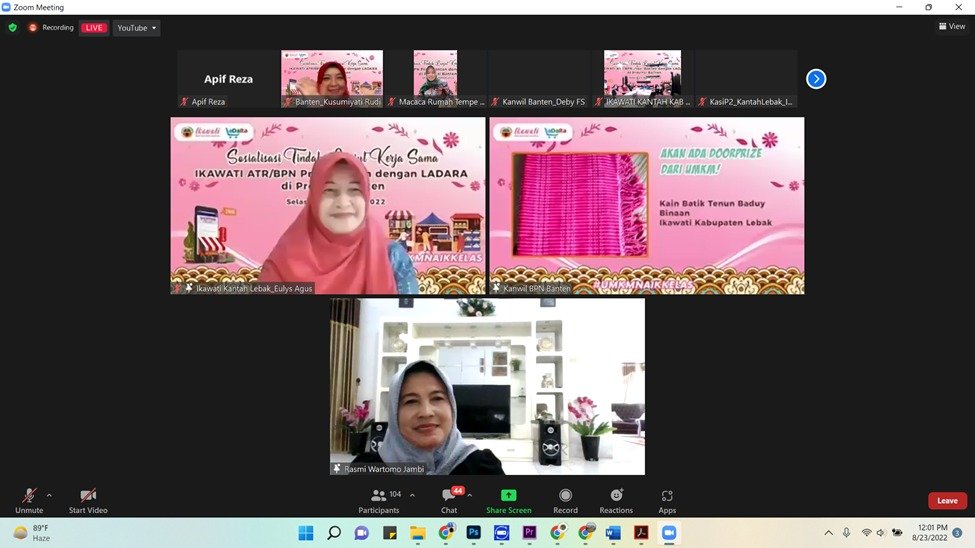Screen dimensions: 975x548
Task: Change layout with the View button
Action: click(951, 27)
